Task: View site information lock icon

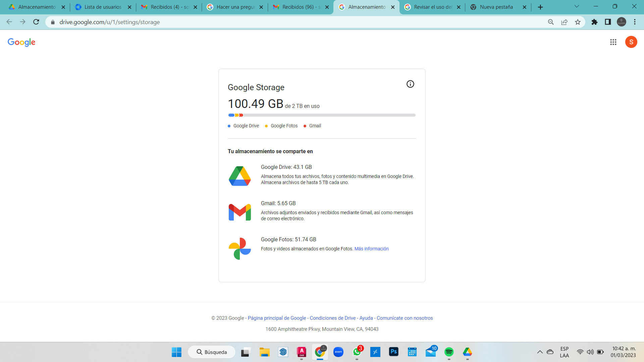Action: 53,22
